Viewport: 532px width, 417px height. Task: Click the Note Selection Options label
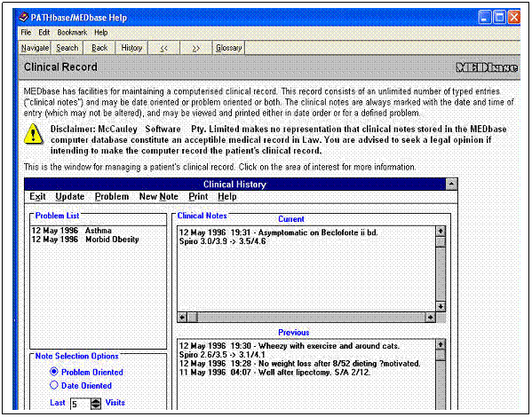click(77, 356)
